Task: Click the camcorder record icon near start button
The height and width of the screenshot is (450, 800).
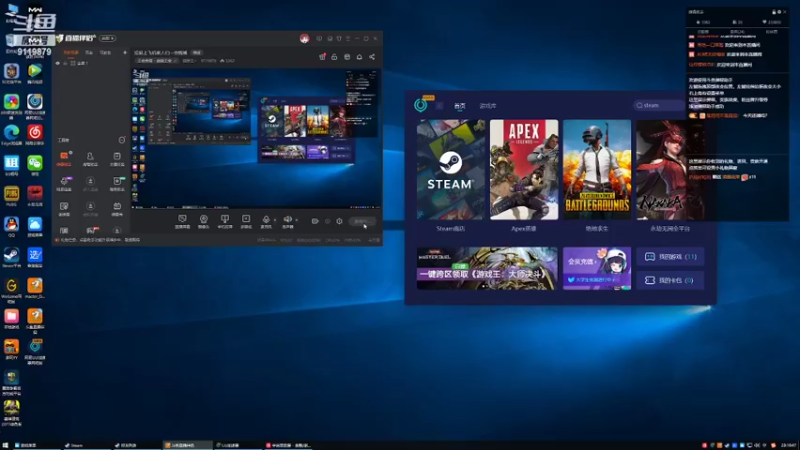Action: 315,221
